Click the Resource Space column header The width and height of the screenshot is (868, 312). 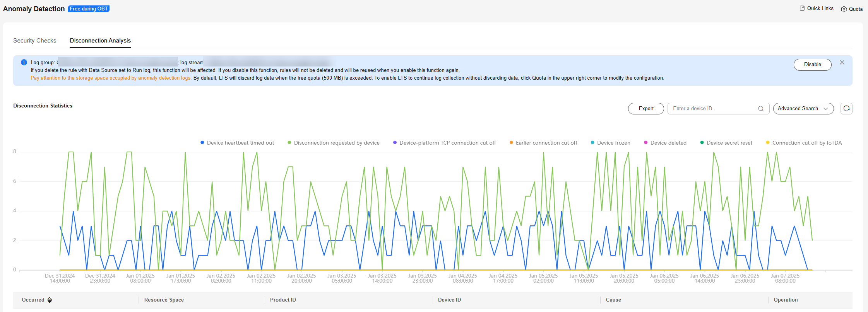(x=164, y=300)
